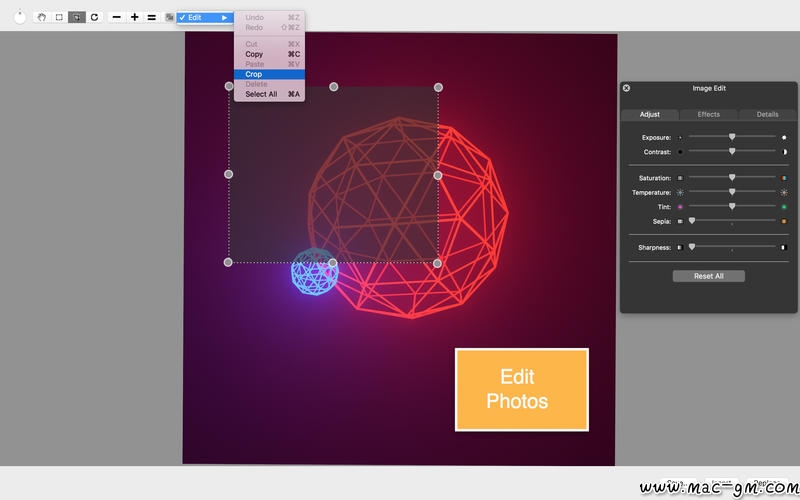Click the Exposure slider handle

click(x=732, y=137)
